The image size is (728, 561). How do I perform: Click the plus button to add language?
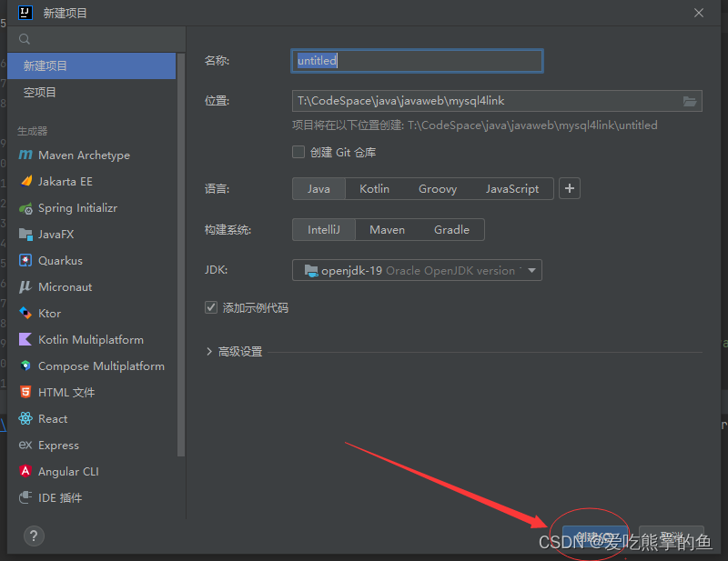pyautogui.click(x=570, y=188)
